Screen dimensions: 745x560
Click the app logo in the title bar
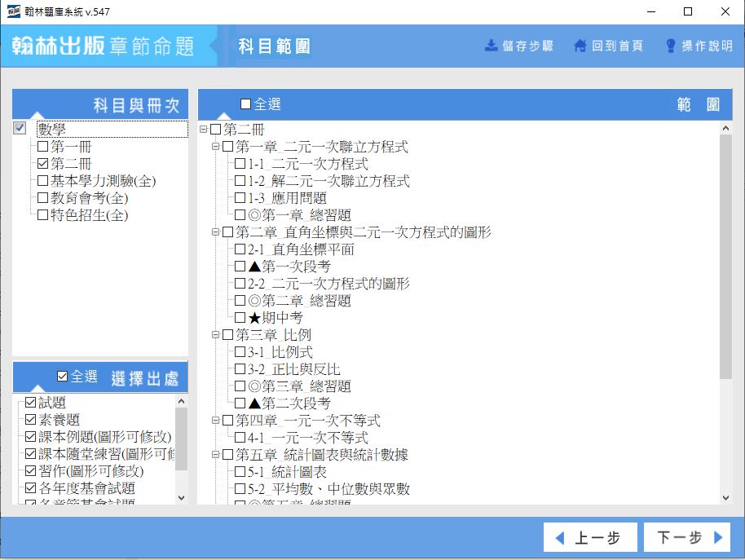[14, 11]
